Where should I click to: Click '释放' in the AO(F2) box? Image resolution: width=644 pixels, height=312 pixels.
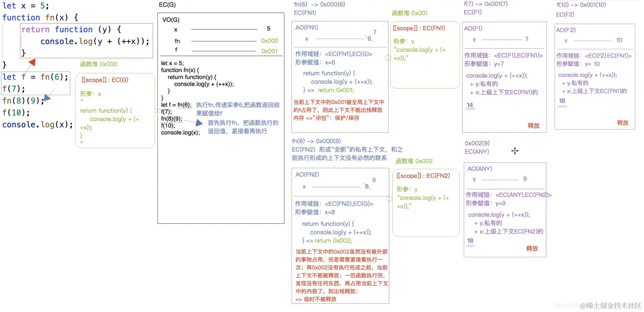pyautogui.click(x=623, y=123)
